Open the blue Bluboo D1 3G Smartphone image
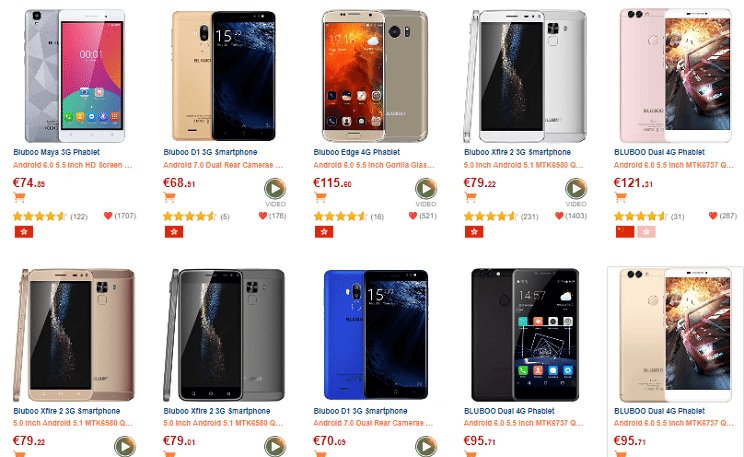The width and height of the screenshot is (744, 457). pyautogui.click(x=376, y=335)
